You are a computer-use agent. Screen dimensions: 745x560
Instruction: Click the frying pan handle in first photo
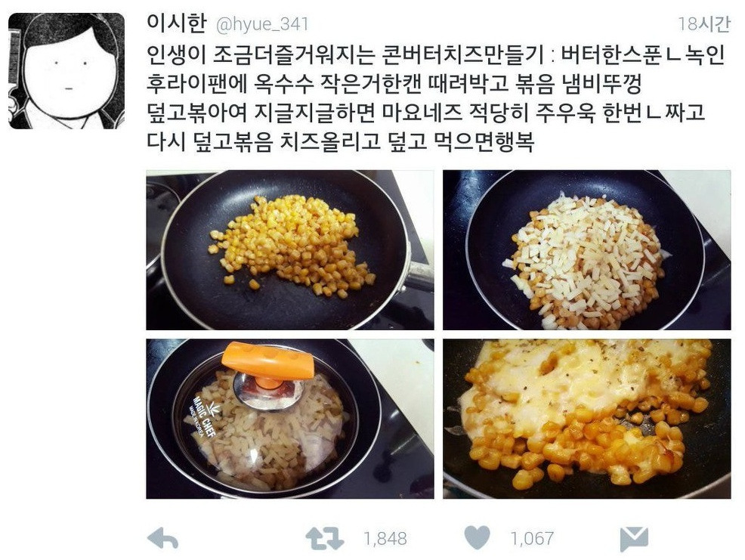click(x=419, y=276)
